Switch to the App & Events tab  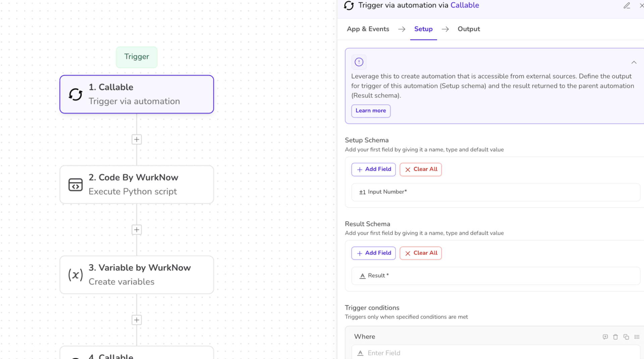pos(368,29)
